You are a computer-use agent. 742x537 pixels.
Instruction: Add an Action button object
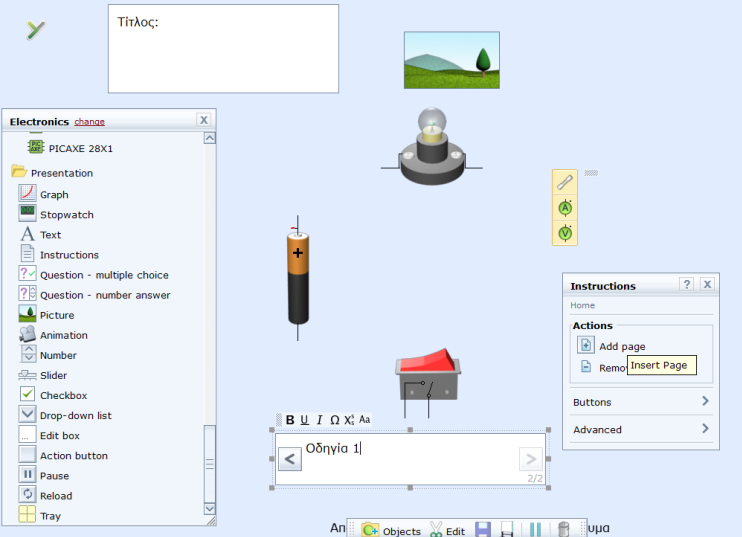tap(63, 456)
